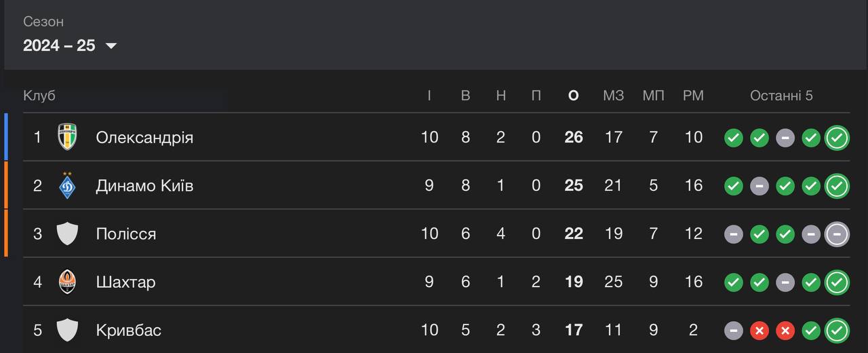
Task: Click the bold О points column header
Action: coord(574,96)
